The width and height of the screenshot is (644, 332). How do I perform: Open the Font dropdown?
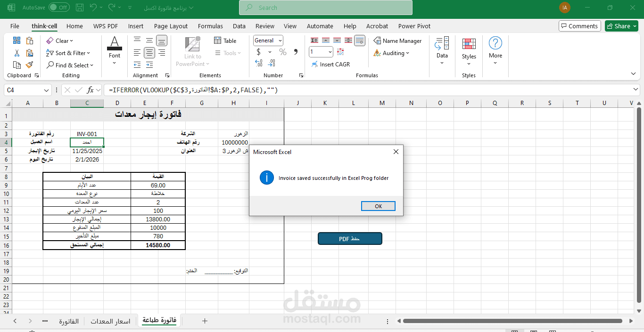pyautogui.click(x=115, y=51)
